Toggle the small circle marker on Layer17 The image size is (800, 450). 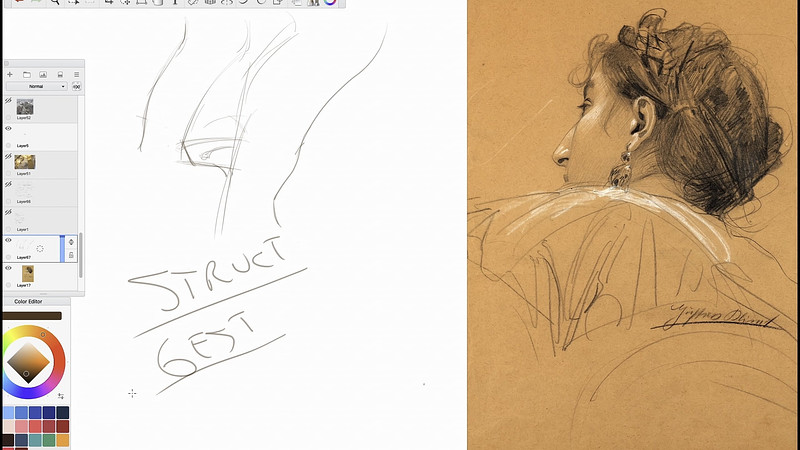point(8,285)
